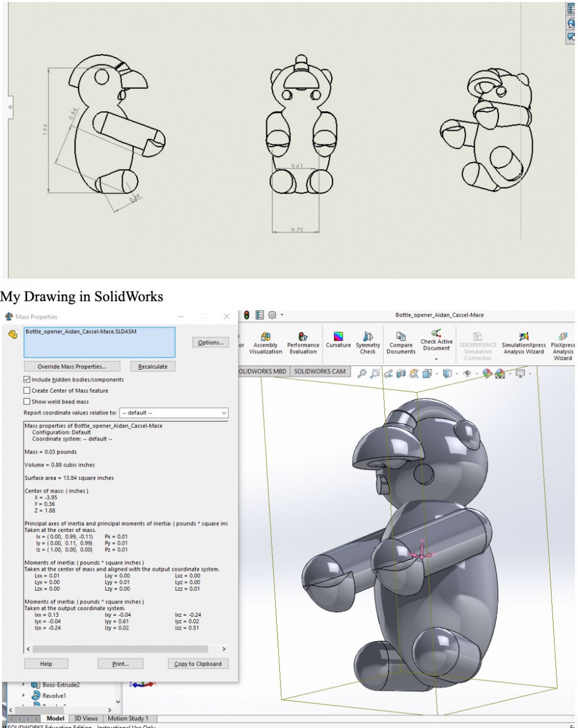Open Hide/Show Items dropdown arrow
578x728 pixels.
tap(476, 373)
